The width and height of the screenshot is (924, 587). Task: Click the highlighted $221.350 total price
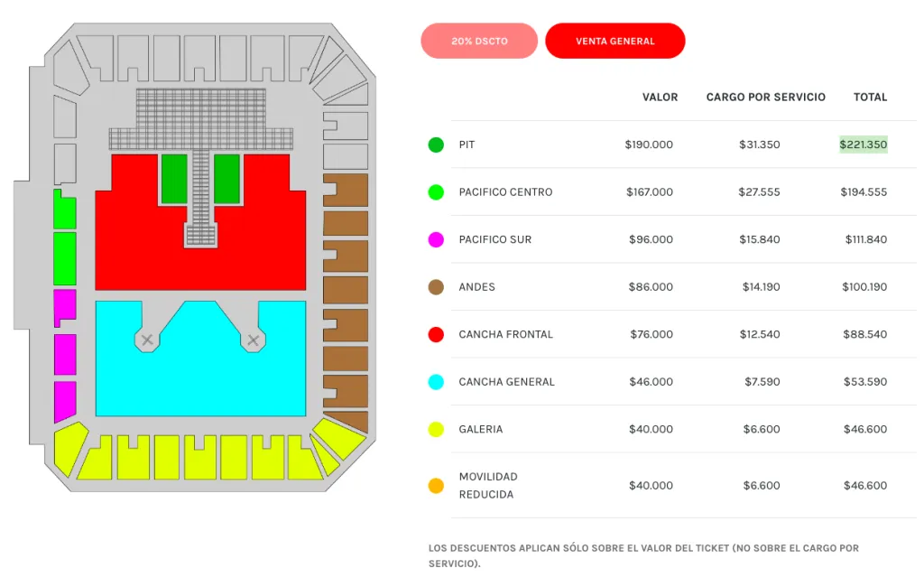click(x=863, y=144)
